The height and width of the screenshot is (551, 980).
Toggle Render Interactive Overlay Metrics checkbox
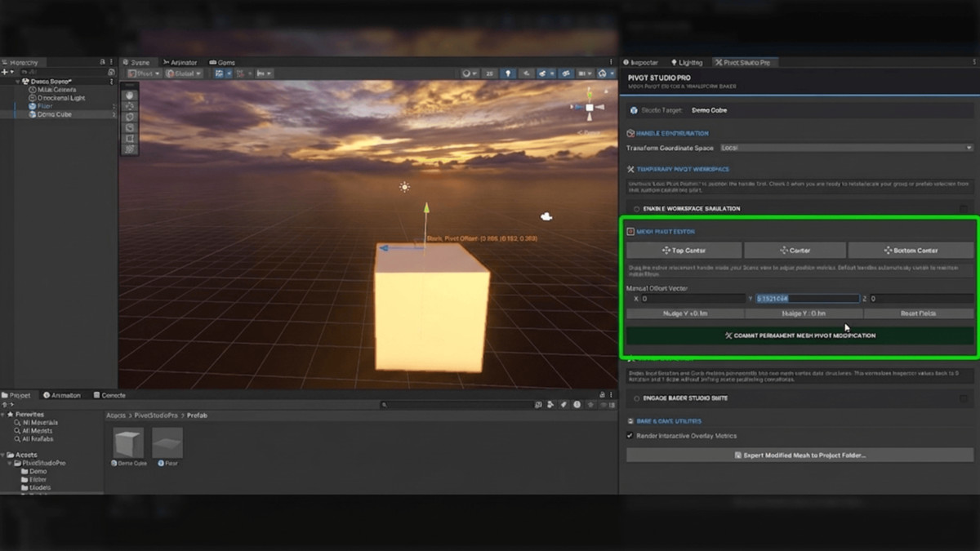630,436
